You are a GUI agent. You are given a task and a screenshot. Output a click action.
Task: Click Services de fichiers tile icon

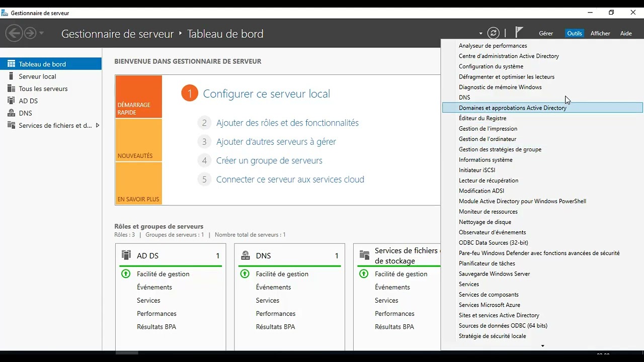click(364, 255)
